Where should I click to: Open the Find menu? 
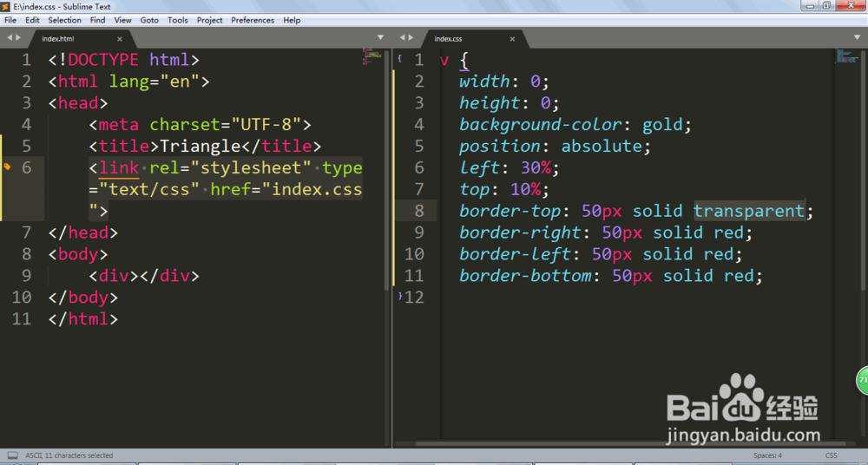97,20
